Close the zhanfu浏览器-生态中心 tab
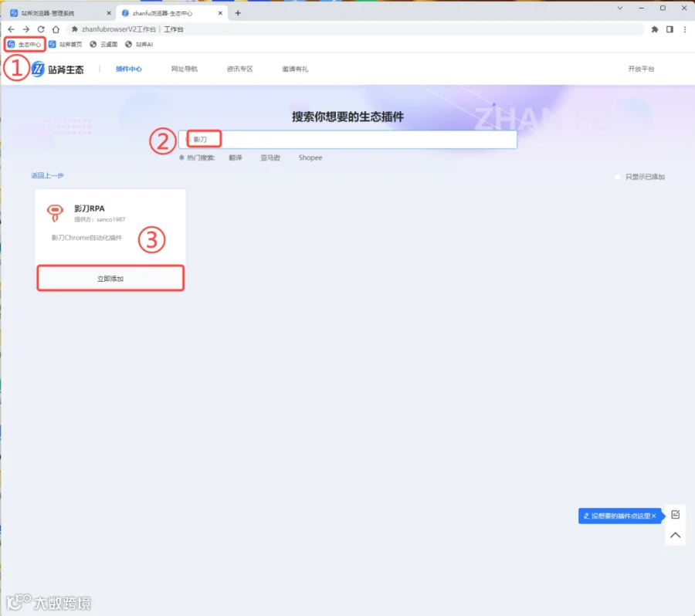695x616 pixels. (x=220, y=13)
